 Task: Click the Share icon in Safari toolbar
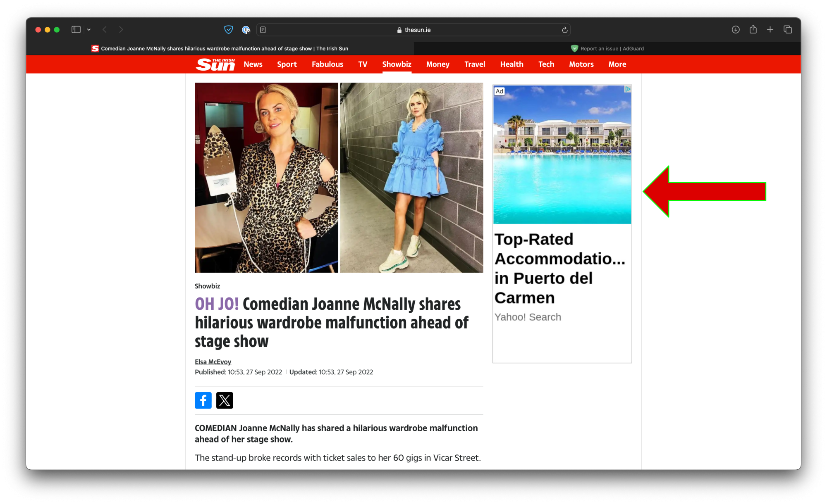753,30
